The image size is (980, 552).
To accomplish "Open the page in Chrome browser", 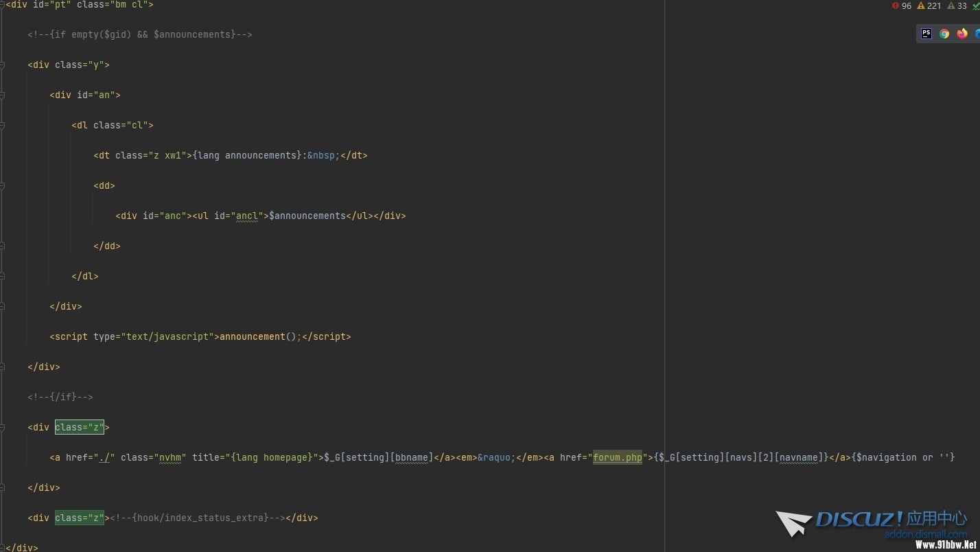I will pyautogui.click(x=944, y=34).
